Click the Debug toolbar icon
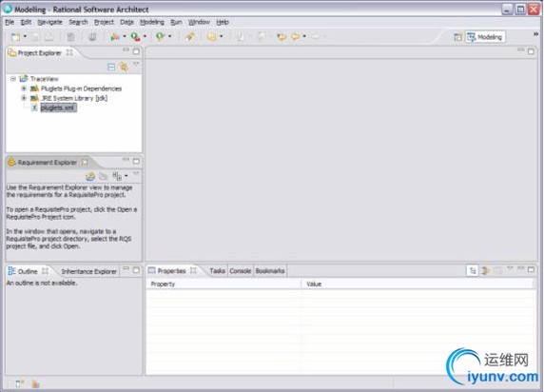The height and width of the screenshot is (392, 544). pyautogui.click(x=115, y=36)
